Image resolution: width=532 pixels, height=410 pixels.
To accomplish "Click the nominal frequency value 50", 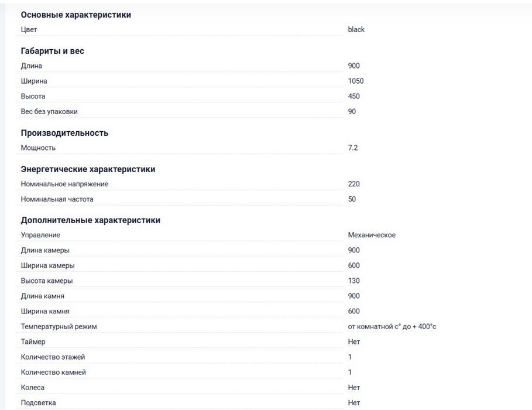I will click(x=352, y=199).
